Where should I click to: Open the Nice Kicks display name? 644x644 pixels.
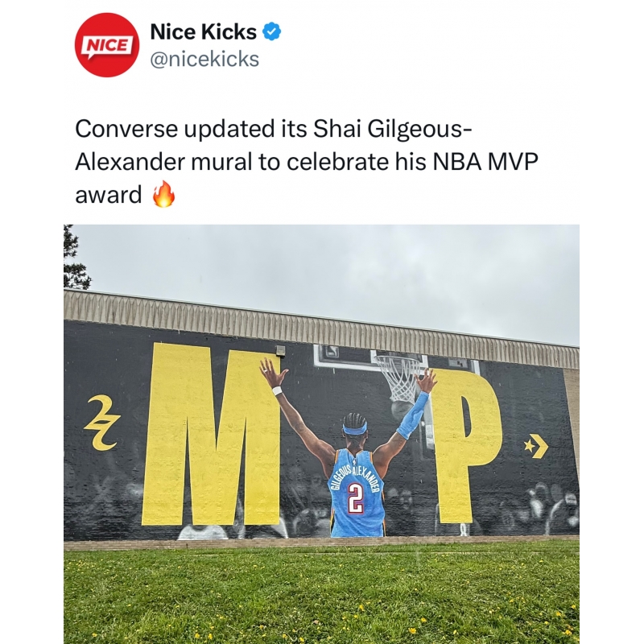(204, 31)
